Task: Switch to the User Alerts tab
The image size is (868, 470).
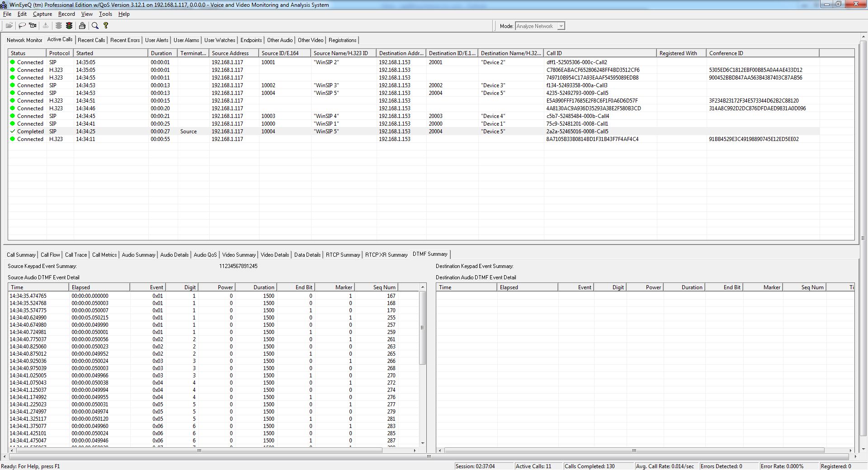Action: tap(156, 40)
